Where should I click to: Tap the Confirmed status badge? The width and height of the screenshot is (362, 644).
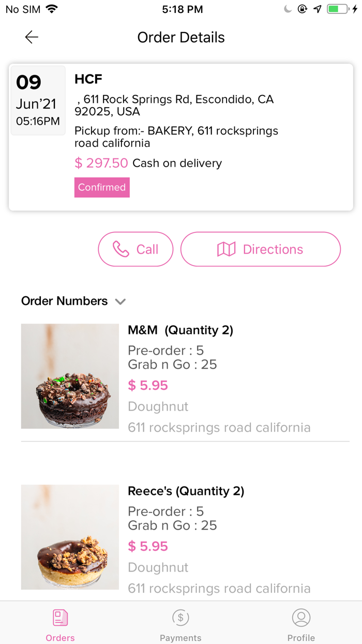101,187
